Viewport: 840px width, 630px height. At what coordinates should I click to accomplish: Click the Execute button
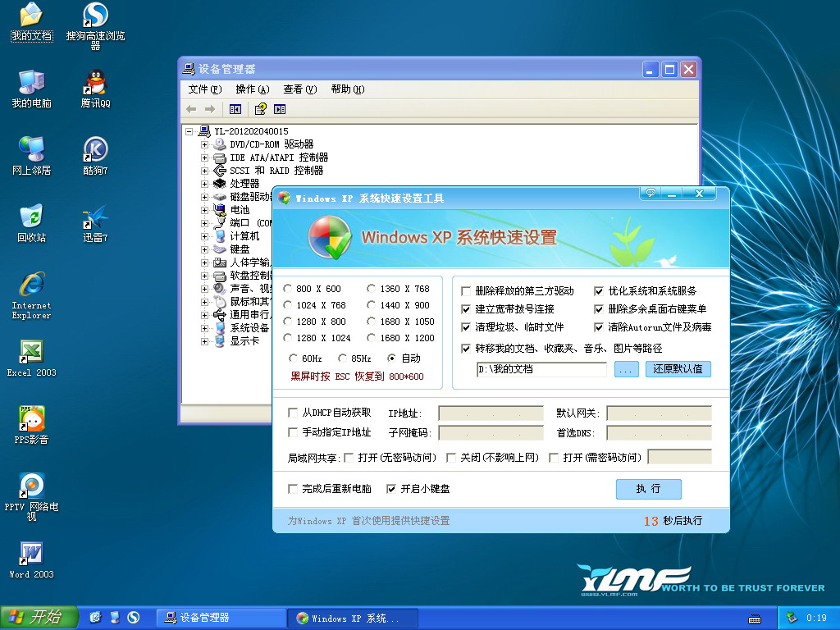point(648,489)
